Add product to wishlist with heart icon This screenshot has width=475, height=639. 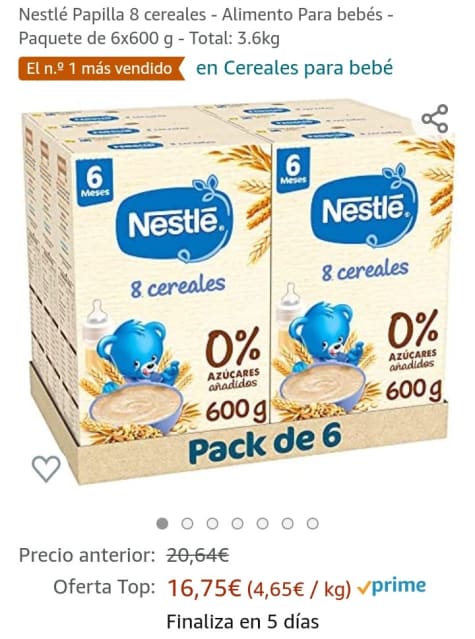tap(46, 469)
